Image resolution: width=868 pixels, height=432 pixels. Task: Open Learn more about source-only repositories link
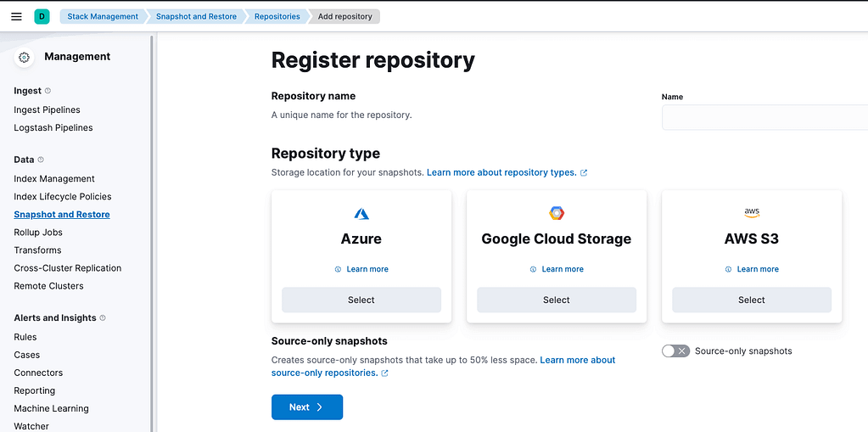[444, 367]
